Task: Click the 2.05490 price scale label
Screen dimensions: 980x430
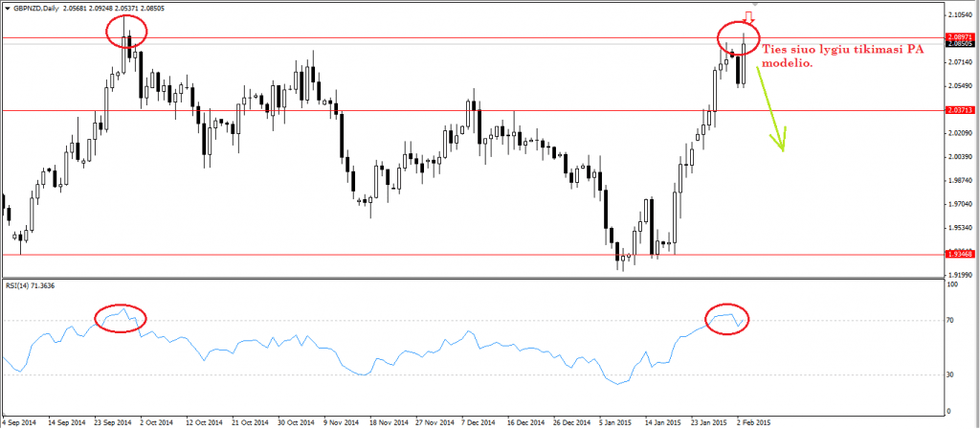Action: tap(960, 85)
